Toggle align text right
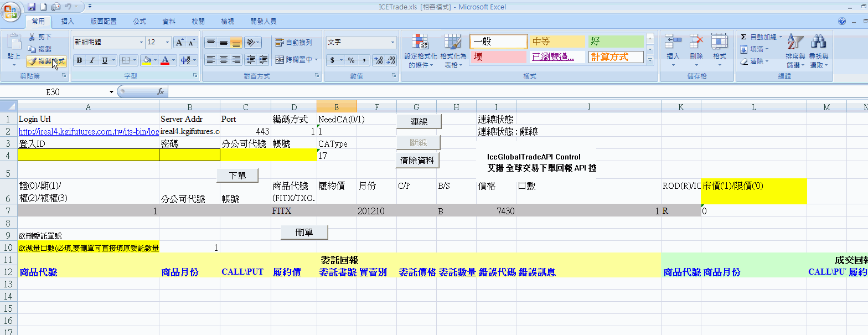Image resolution: width=868 pixels, height=335 pixels. (x=236, y=60)
